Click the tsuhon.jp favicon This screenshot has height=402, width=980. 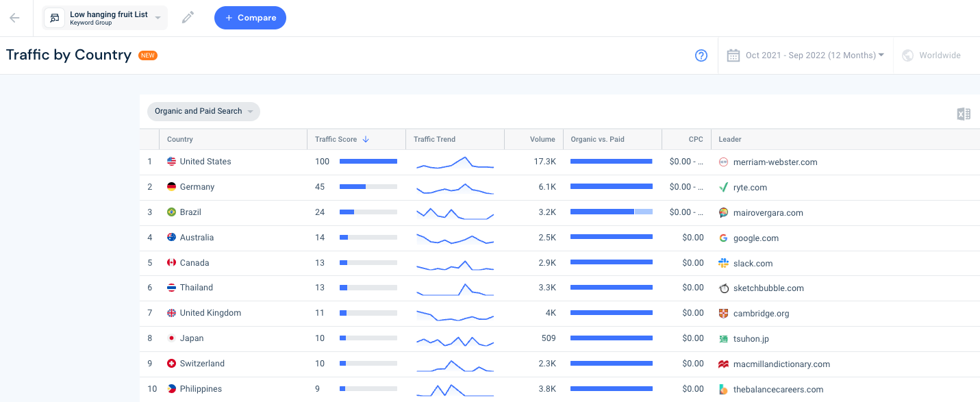723,339
